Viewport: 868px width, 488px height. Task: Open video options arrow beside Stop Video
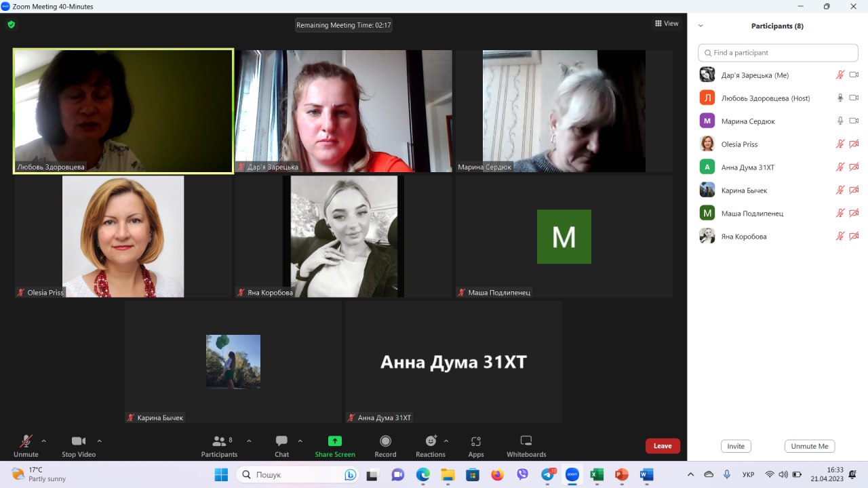point(99,441)
